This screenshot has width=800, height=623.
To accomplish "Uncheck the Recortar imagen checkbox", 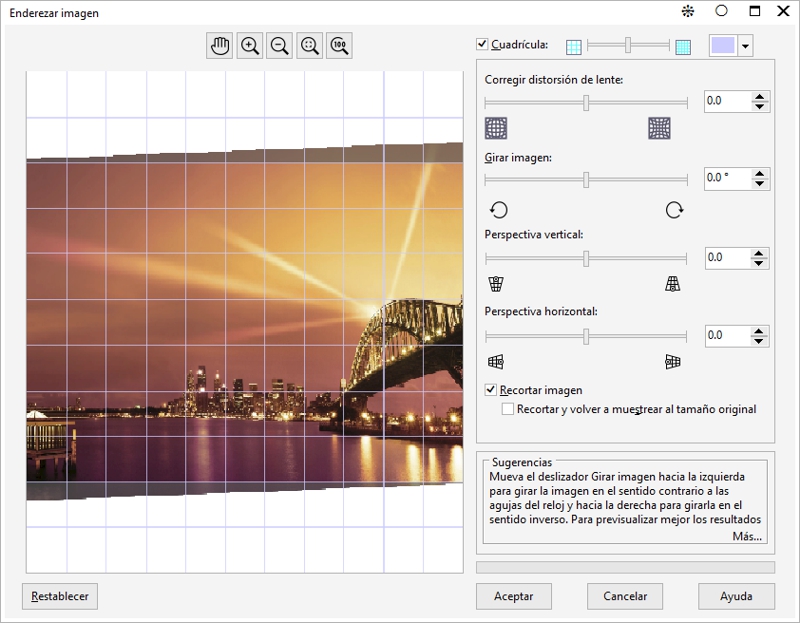I will (x=491, y=390).
